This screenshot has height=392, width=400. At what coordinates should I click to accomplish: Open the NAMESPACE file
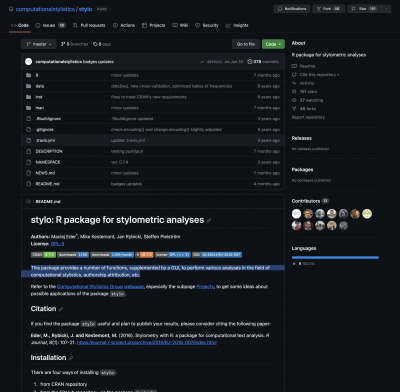point(48,162)
